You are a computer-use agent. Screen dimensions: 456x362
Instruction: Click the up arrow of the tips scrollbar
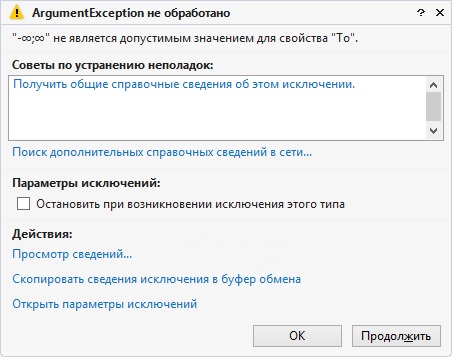(x=433, y=85)
